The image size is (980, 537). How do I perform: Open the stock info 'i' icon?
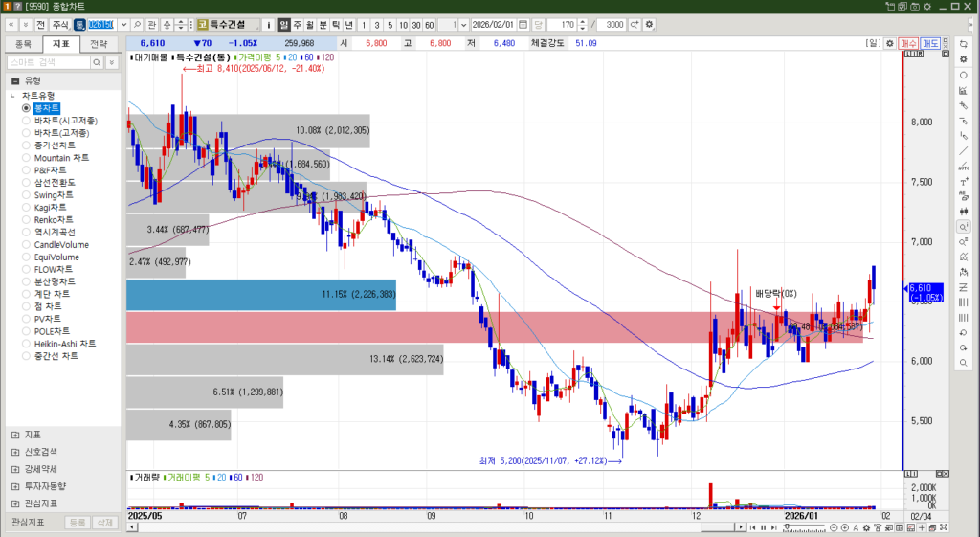point(268,24)
